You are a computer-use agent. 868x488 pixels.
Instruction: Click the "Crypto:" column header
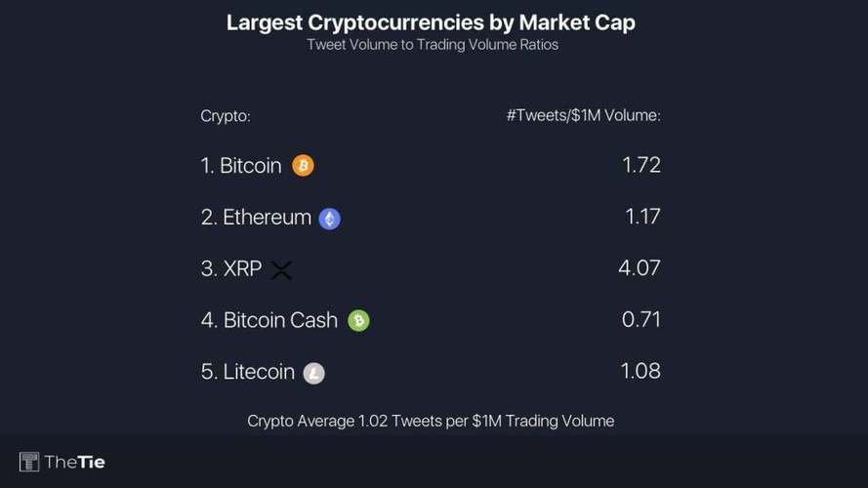(x=226, y=116)
